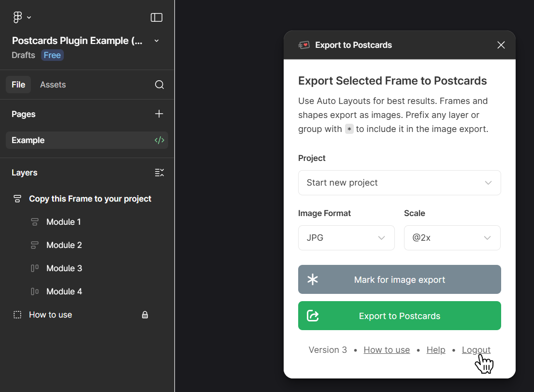Collapse all layers icon
The image size is (534, 392).
(x=159, y=173)
